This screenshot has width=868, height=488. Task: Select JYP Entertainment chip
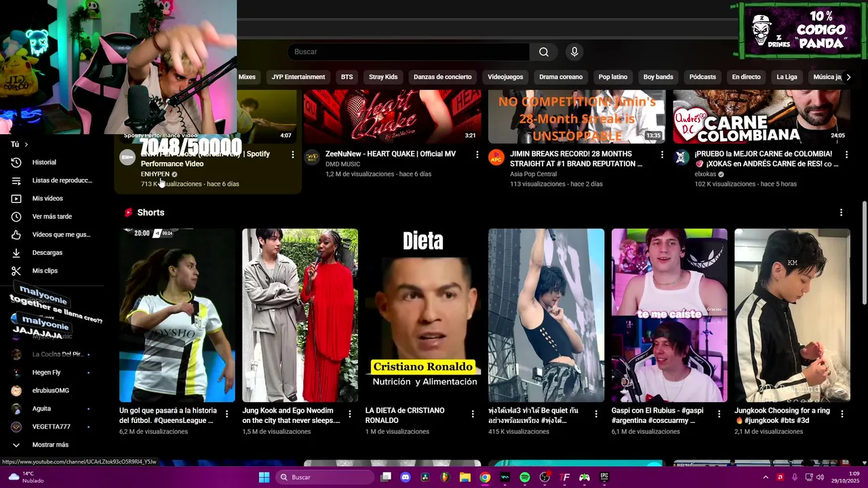[298, 77]
